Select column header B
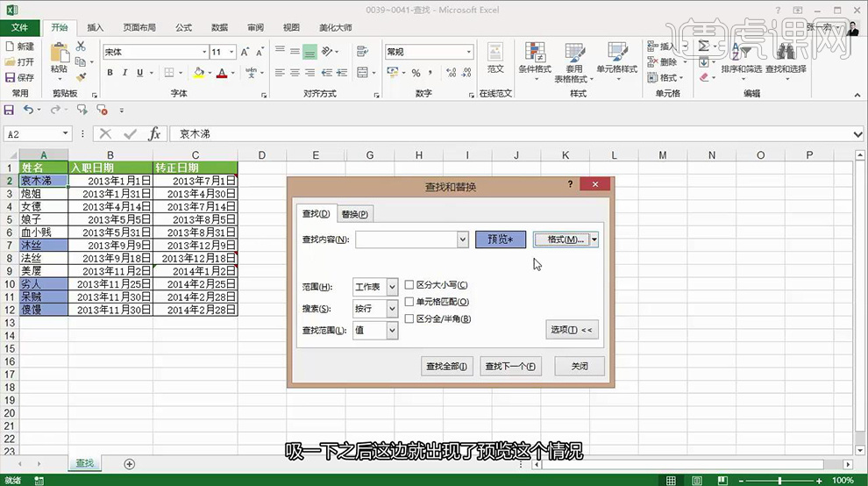Image resolution: width=868 pixels, height=486 pixels. pos(110,155)
